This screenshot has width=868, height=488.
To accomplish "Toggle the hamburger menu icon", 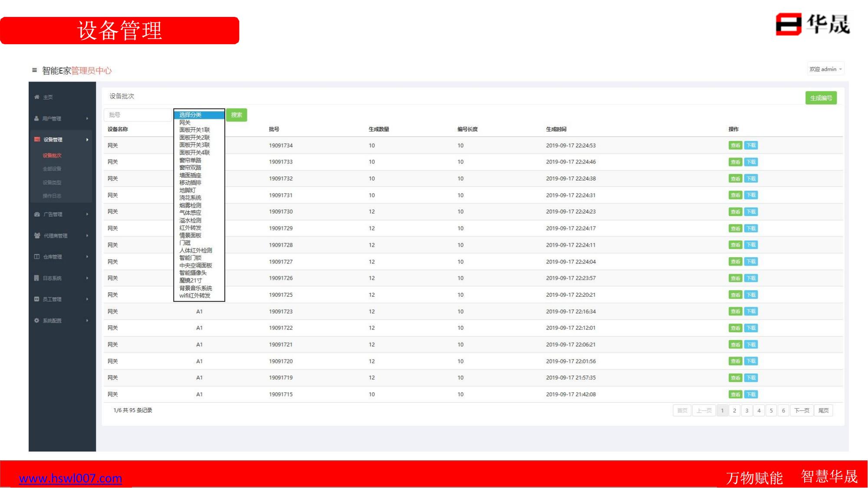I will coord(34,70).
